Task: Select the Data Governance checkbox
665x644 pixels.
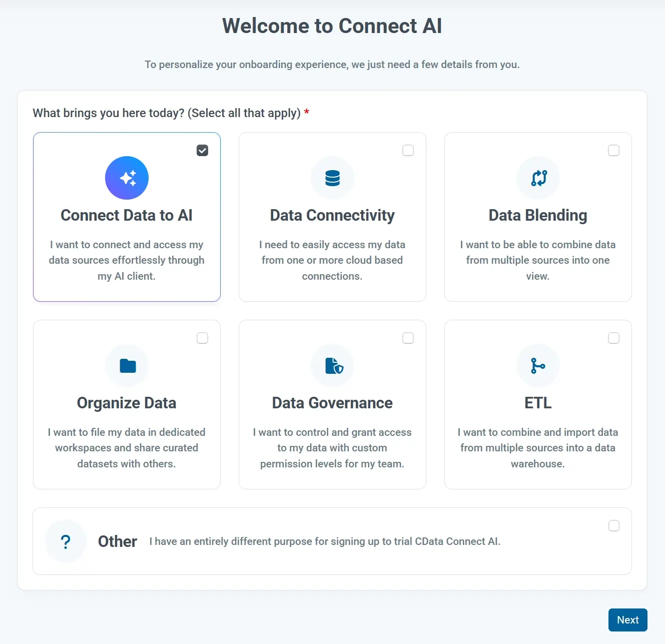Action: [408, 338]
